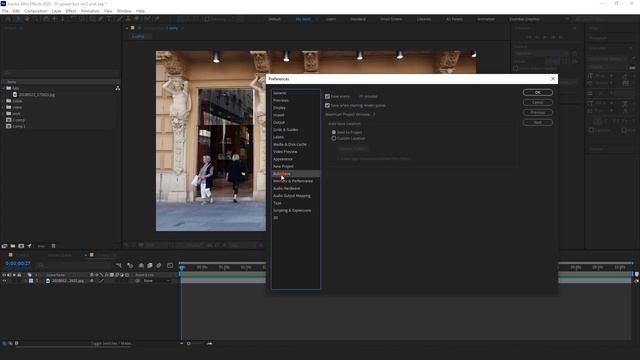The width and height of the screenshot is (640, 360).
Task: Open the Effect menu
Action: [71, 11]
